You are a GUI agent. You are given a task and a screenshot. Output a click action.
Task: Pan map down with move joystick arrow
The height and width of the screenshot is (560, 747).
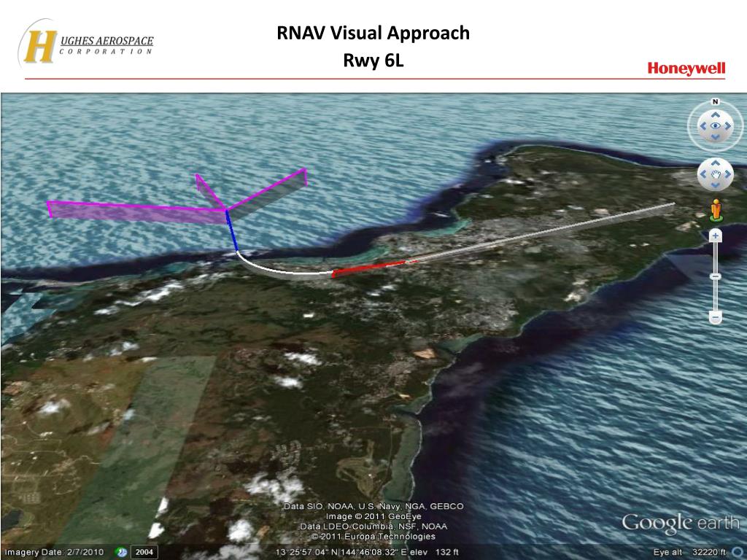tap(715, 185)
